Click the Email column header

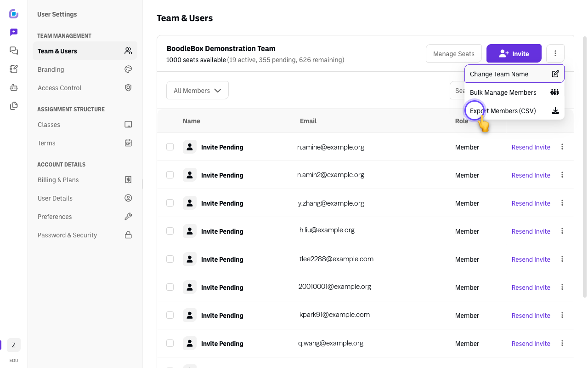308,121
